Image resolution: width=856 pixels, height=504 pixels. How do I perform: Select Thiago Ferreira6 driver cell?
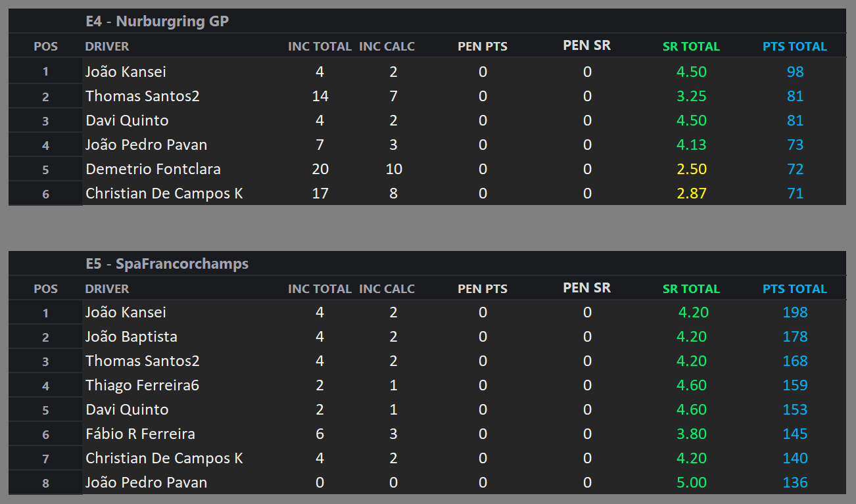click(x=143, y=385)
